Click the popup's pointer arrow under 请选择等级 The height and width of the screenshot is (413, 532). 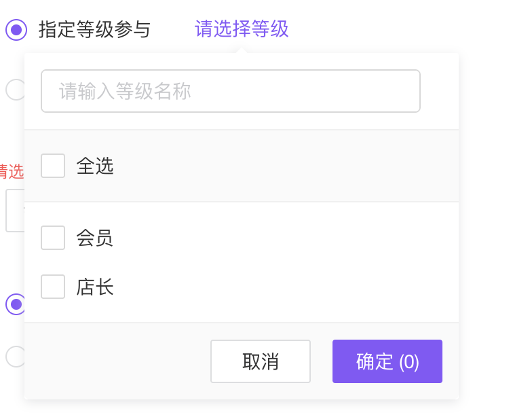[x=242, y=49]
